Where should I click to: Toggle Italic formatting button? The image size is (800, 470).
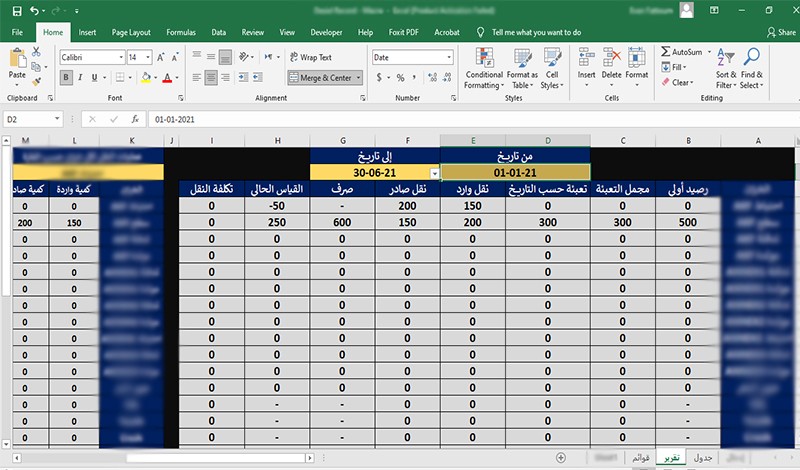pyautogui.click(x=81, y=77)
